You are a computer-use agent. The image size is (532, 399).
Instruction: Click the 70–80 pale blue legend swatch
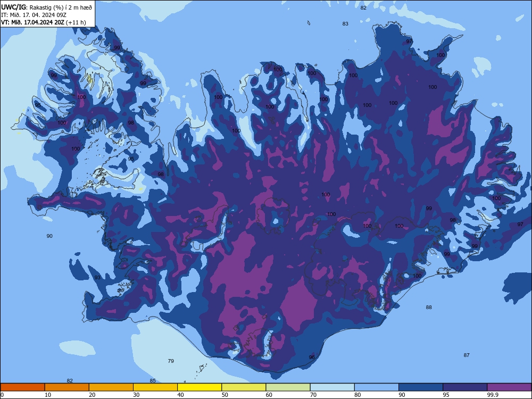click(332, 387)
